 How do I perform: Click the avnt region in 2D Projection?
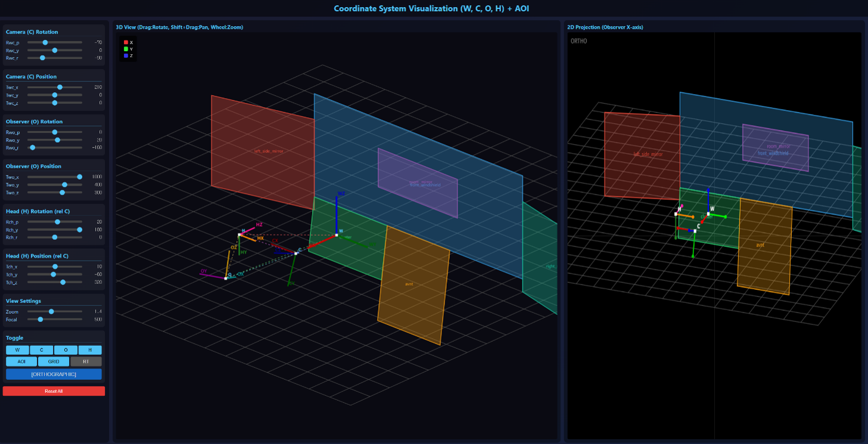[764, 246]
